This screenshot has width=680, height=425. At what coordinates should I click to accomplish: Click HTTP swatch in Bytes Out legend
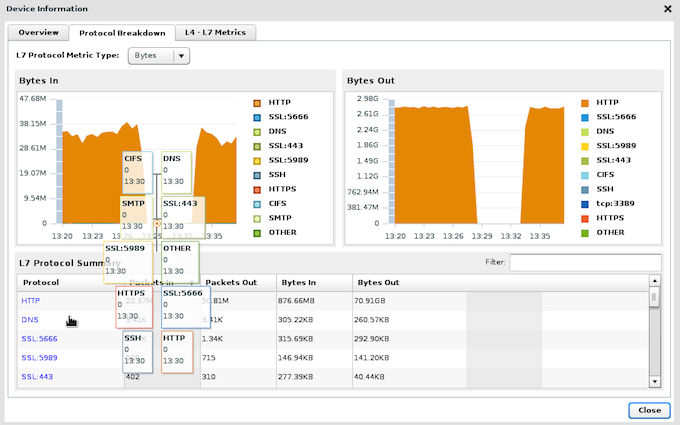[585, 103]
